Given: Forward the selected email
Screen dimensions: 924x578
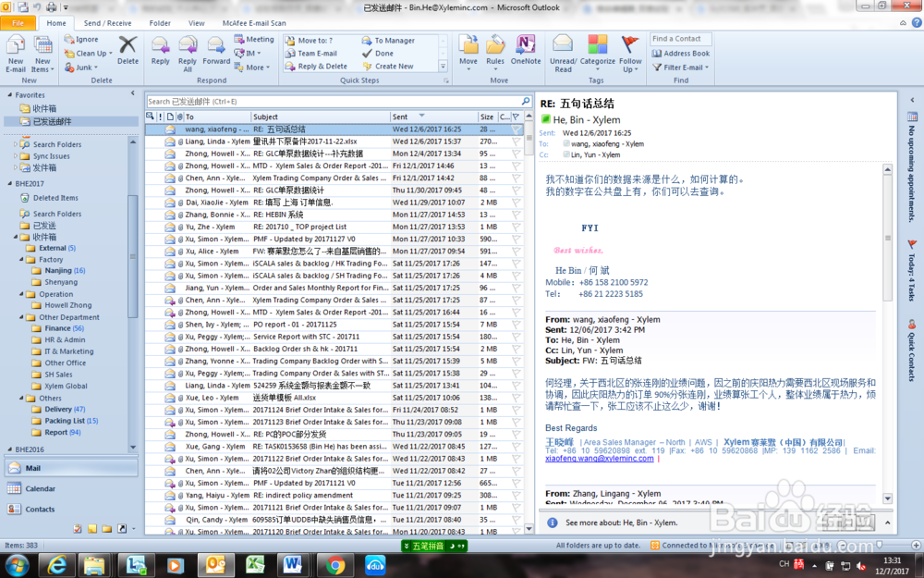Looking at the screenshot, I should pos(216,50).
